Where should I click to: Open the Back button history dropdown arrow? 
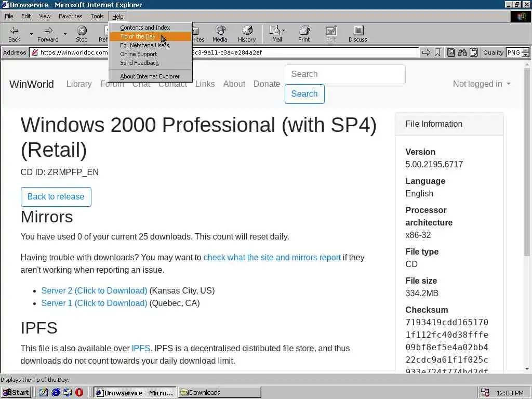point(31,34)
